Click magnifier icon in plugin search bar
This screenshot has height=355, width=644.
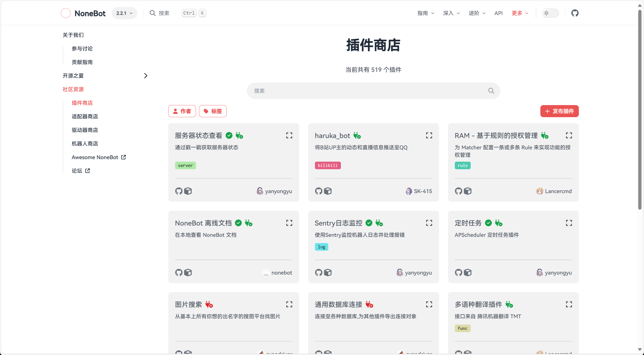coord(491,91)
